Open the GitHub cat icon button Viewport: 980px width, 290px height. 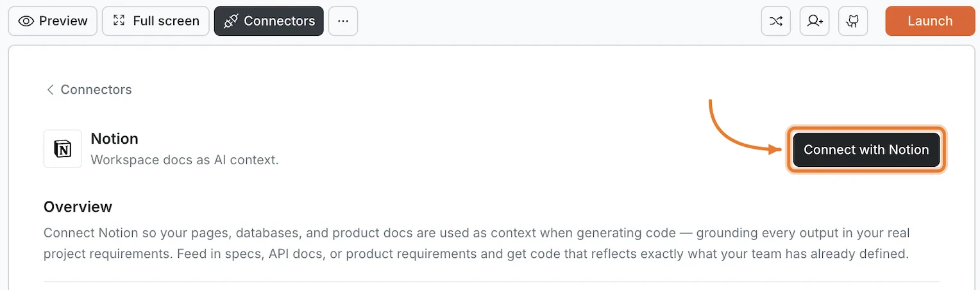click(853, 21)
